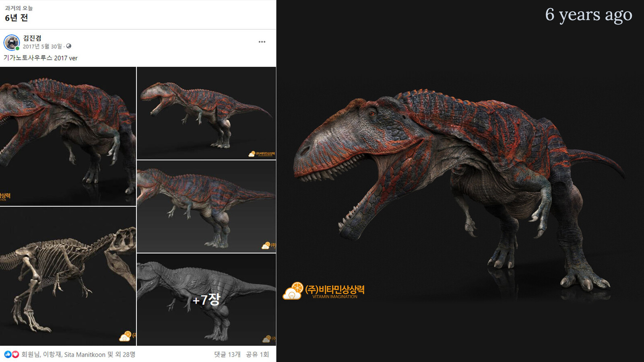
Task: Open the dinosaur skeleton render photo
Action: (x=68, y=276)
